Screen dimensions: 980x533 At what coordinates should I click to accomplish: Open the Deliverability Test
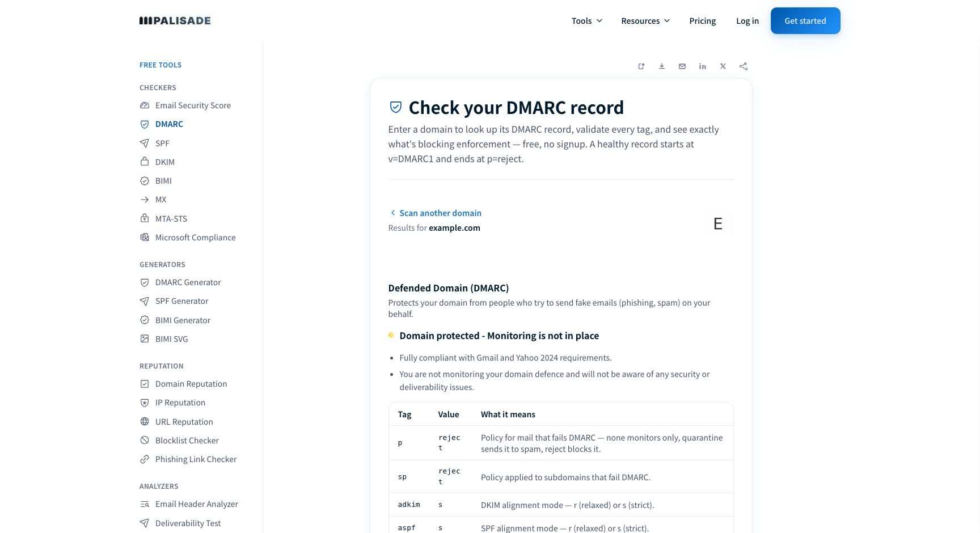pyautogui.click(x=188, y=523)
